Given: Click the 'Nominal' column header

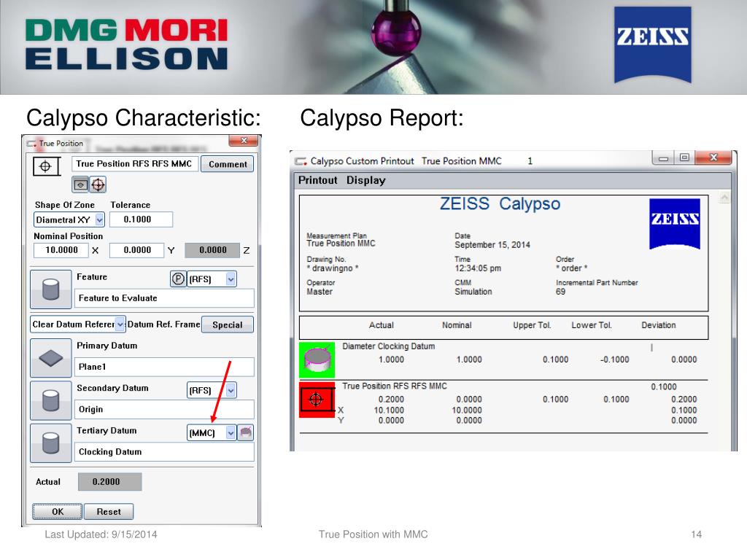Looking at the screenshot, I should tap(457, 325).
